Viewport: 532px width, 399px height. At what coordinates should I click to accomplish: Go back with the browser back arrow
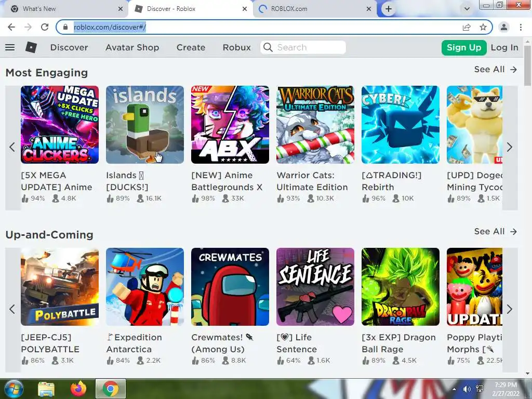[11, 27]
